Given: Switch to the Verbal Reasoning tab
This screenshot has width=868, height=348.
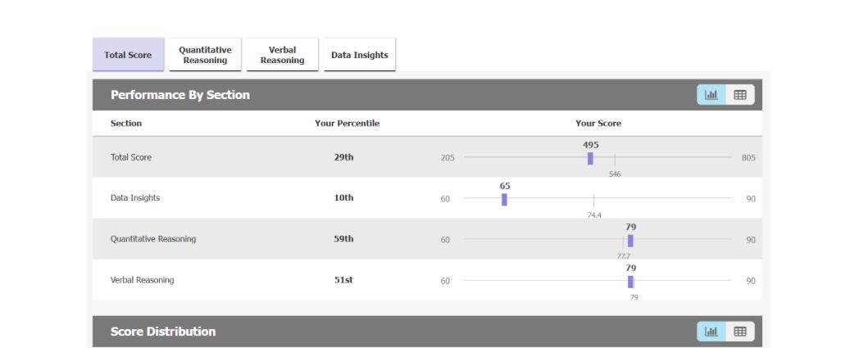Looking at the screenshot, I should [282, 55].
